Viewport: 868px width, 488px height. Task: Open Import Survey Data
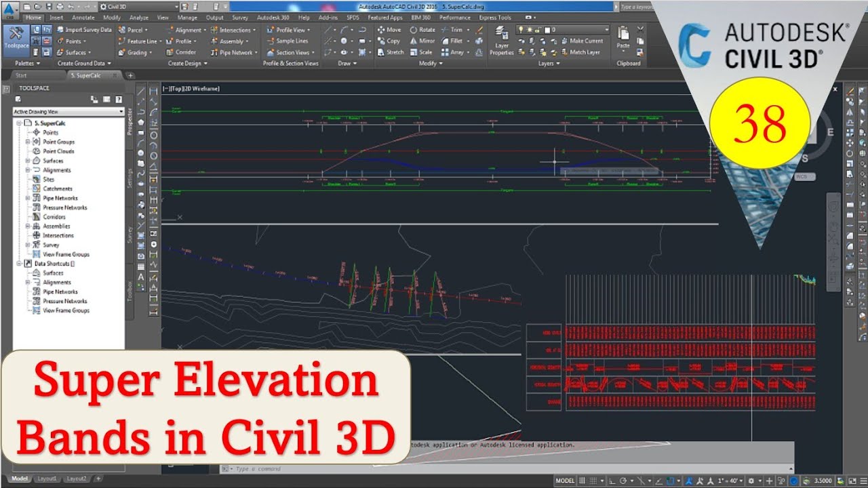tap(84, 30)
